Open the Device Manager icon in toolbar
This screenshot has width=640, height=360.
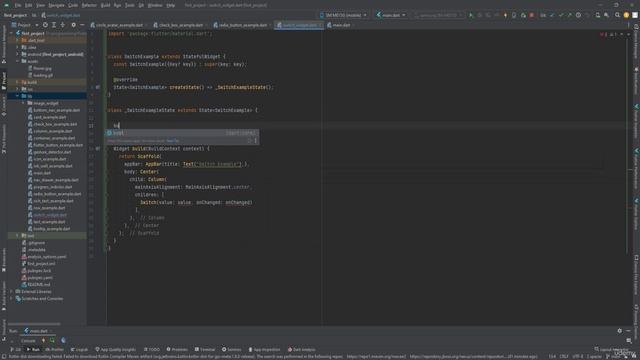598,15
